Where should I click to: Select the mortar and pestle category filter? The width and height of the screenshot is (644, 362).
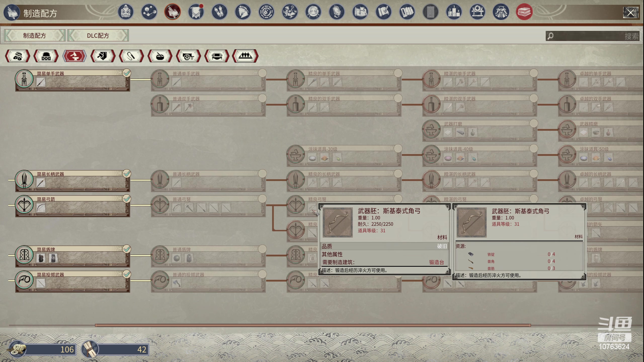(x=160, y=56)
